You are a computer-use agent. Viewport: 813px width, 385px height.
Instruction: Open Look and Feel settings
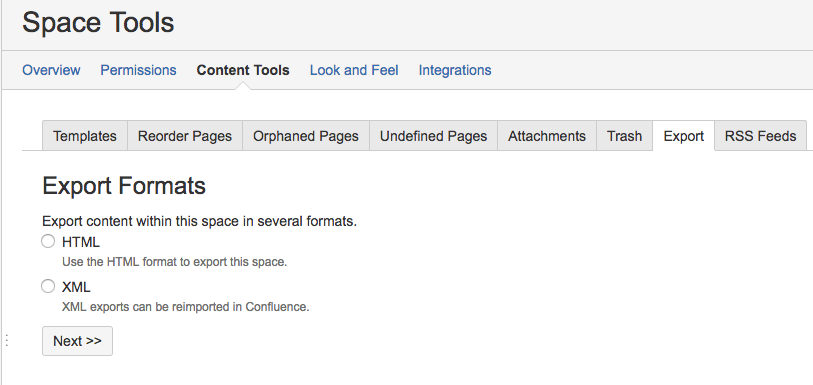coord(354,70)
